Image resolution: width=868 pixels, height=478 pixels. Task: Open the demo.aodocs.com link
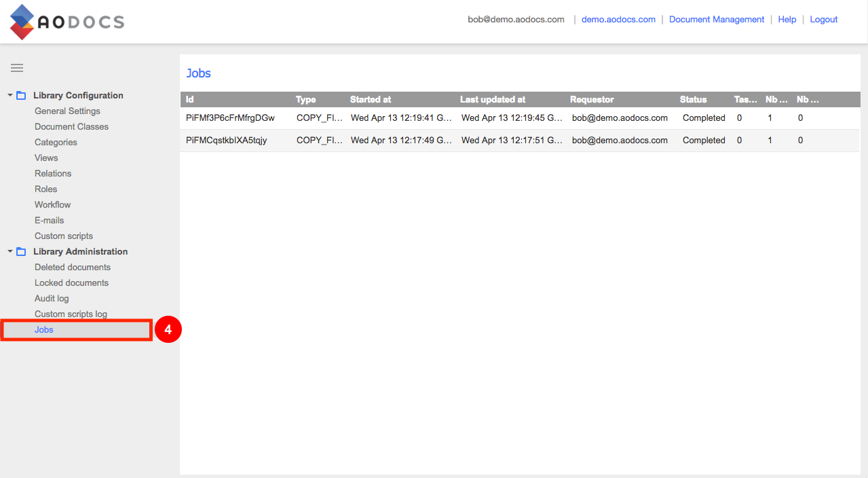pos(618,20)
